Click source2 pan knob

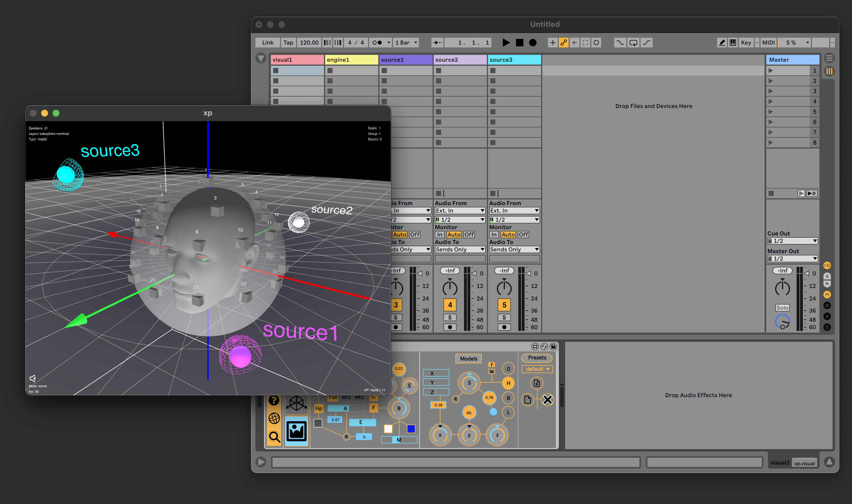pos(450,288)
